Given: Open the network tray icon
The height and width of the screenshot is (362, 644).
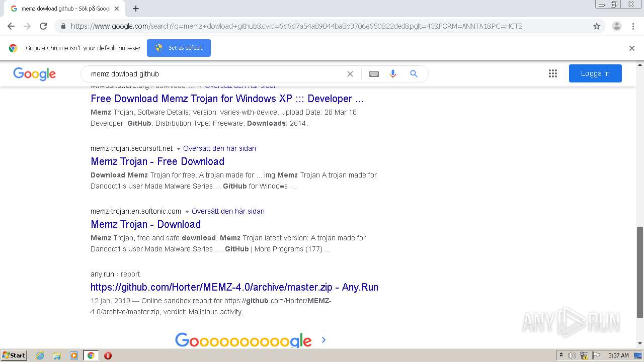Looking at the screenshot, I should (584, 355).
